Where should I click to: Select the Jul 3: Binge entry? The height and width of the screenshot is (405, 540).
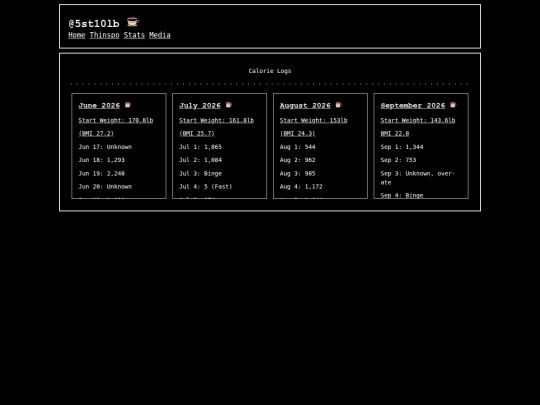tap(200, 173)
